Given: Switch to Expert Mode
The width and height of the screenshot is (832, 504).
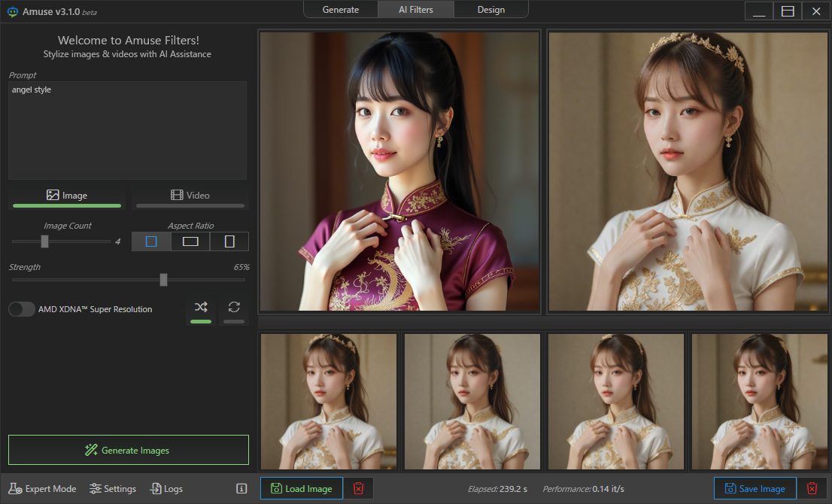Looking at the screenshot, I should [42, 489].
